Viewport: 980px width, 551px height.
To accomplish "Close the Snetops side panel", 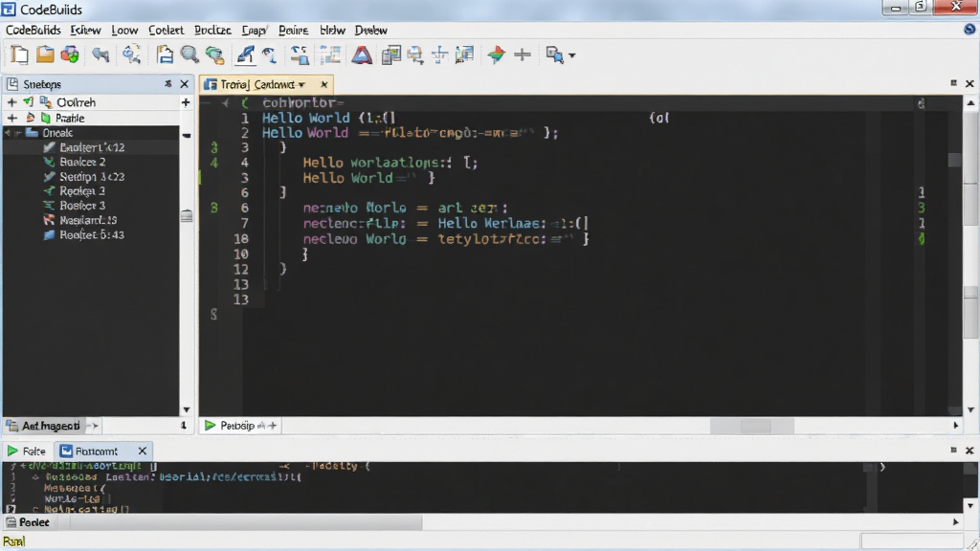I will (185, 84).
